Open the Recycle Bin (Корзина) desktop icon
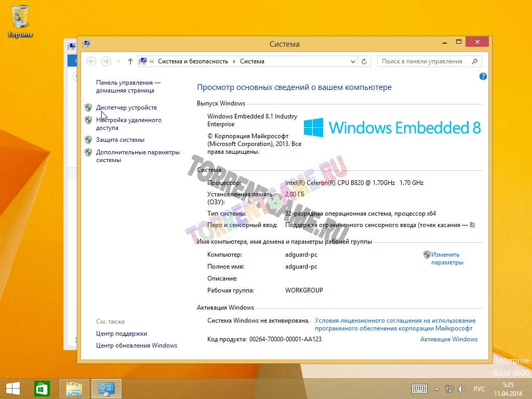This screenshot has height=399, width=532. tap(20, 21)
